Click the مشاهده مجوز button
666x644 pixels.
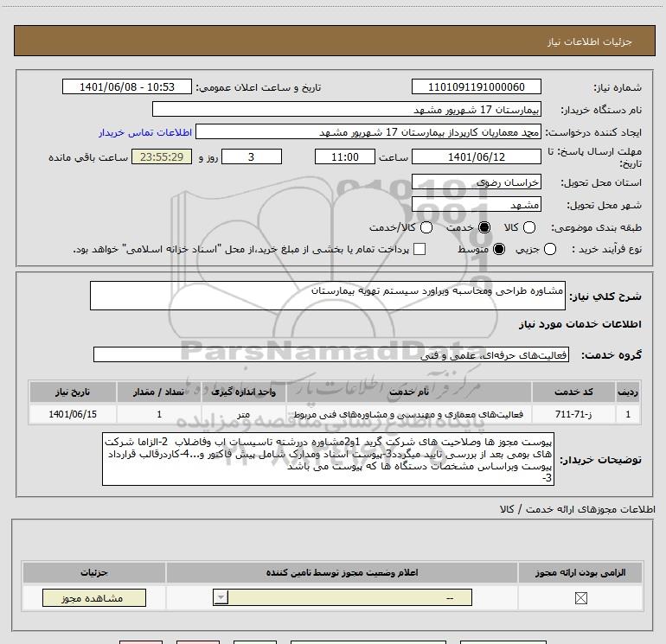coord(94,597)
